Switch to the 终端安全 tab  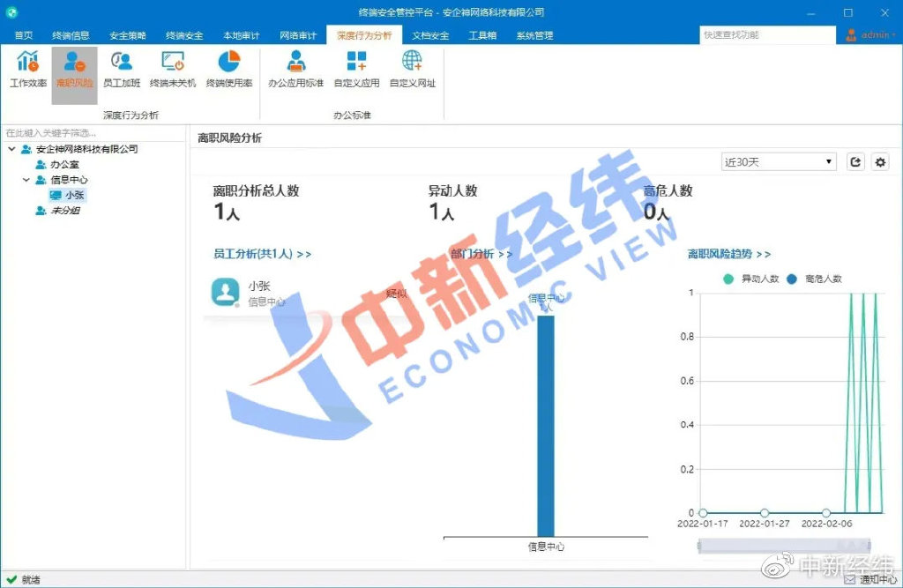184,35
